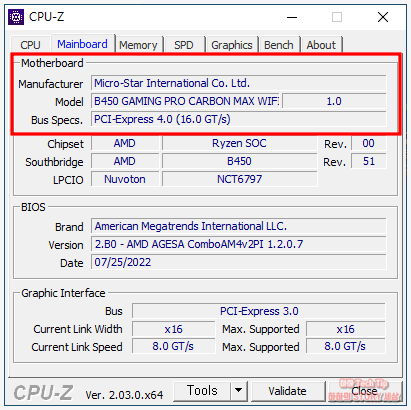Click Max. Supported speed 8.0 GT/s value

tap(346, 346)
